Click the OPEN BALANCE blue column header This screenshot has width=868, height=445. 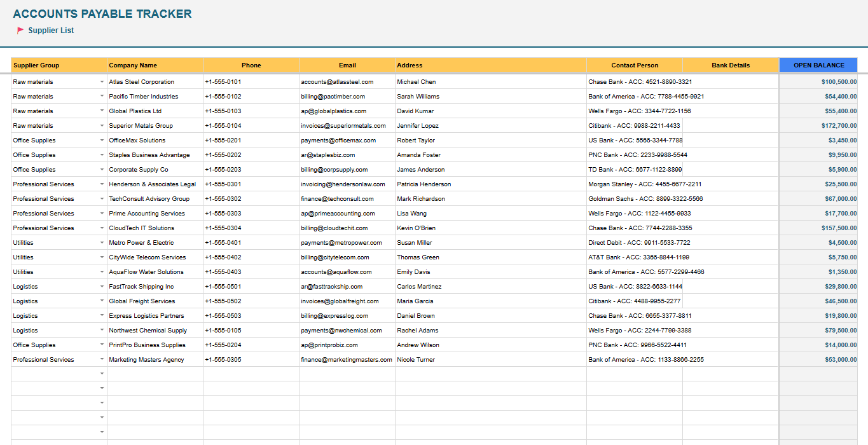(x=818, y=65)
